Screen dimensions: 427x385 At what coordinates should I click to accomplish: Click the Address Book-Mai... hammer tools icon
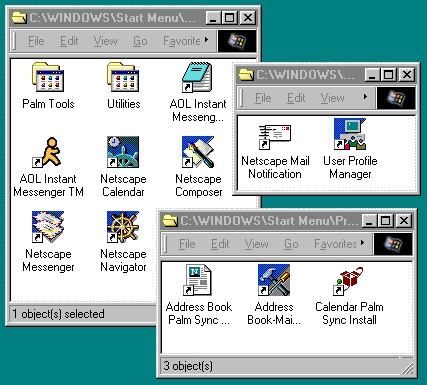pos(274,280)
